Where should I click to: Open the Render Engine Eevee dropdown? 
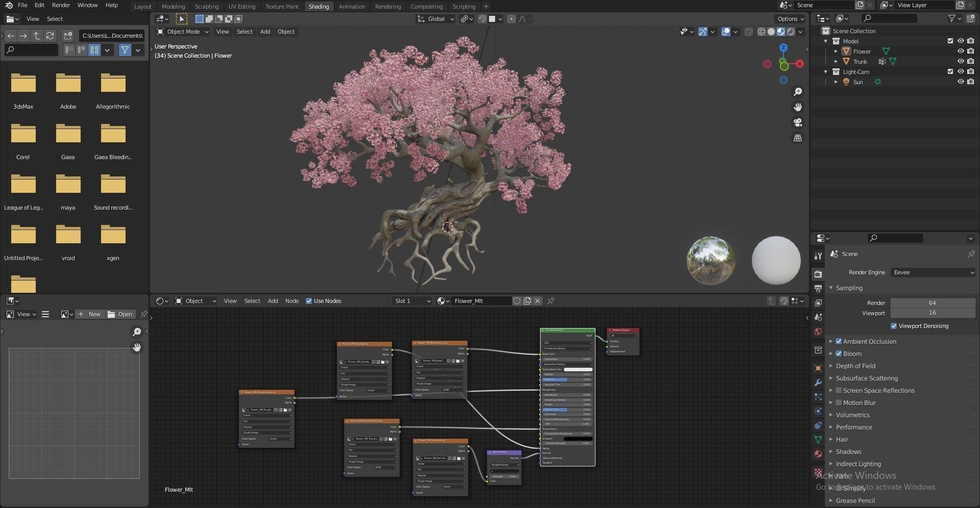click(x=933, y=272)
